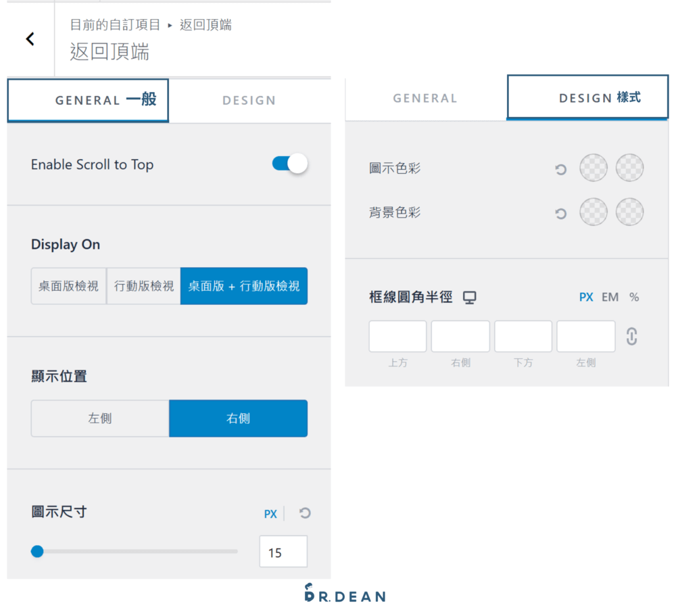Select 桌面版 + 行動版檢視 display option

point(243,286)
